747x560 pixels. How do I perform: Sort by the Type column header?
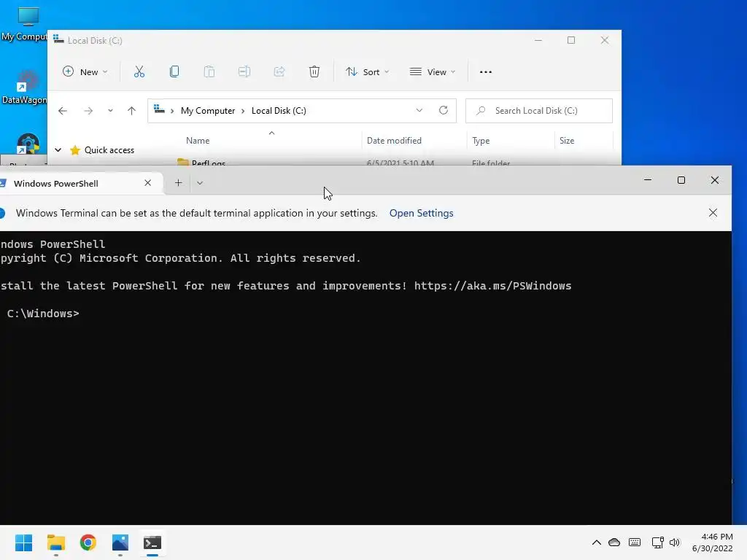(481, 141)
